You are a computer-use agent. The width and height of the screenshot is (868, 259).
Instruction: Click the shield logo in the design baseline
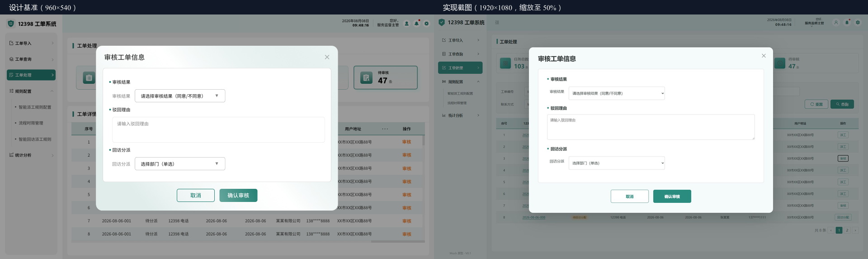(x=11, y=24)
